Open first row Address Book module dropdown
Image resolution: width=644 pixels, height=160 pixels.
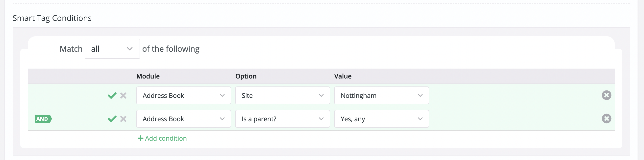pyautogui.click(x=183, y=96)
